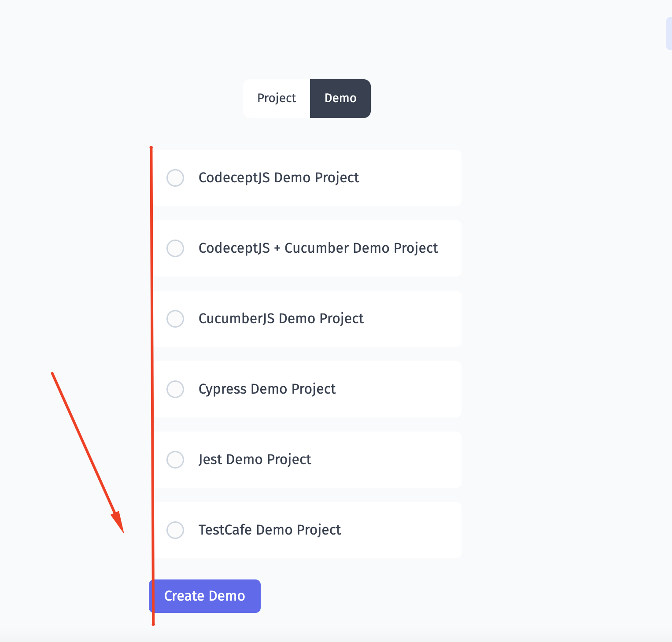672x642 pixels.
Task: Toggle the Jest Demo Project selection circle
Action: (175, 460)
